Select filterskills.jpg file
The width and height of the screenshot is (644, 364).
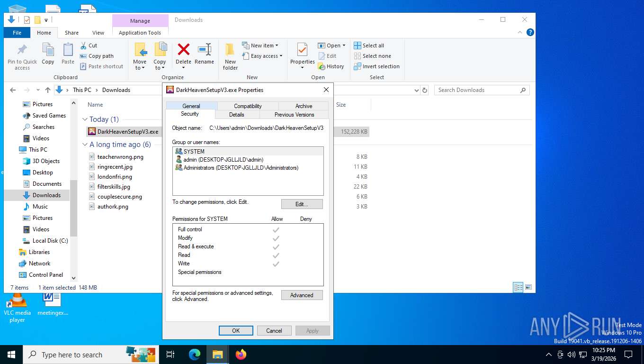pos(114,187)
